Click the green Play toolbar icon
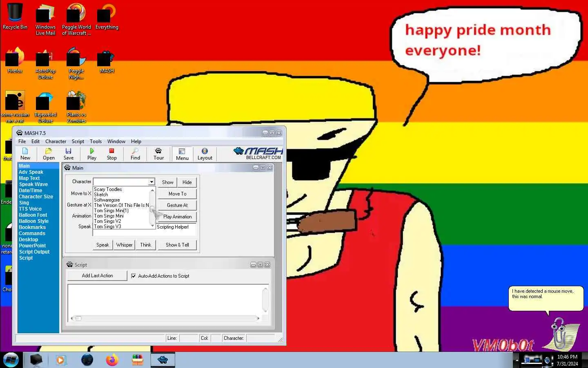 pos(92,154)
